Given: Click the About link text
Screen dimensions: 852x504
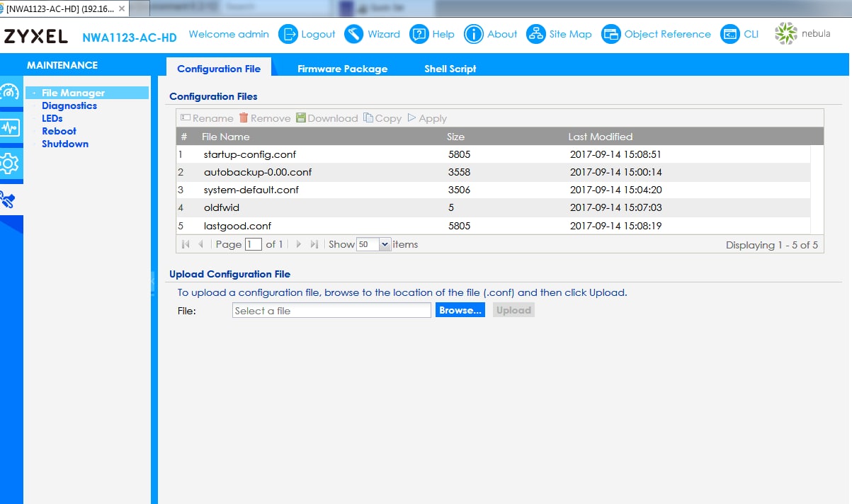Looking at the screenshot, I should (502, 34).
